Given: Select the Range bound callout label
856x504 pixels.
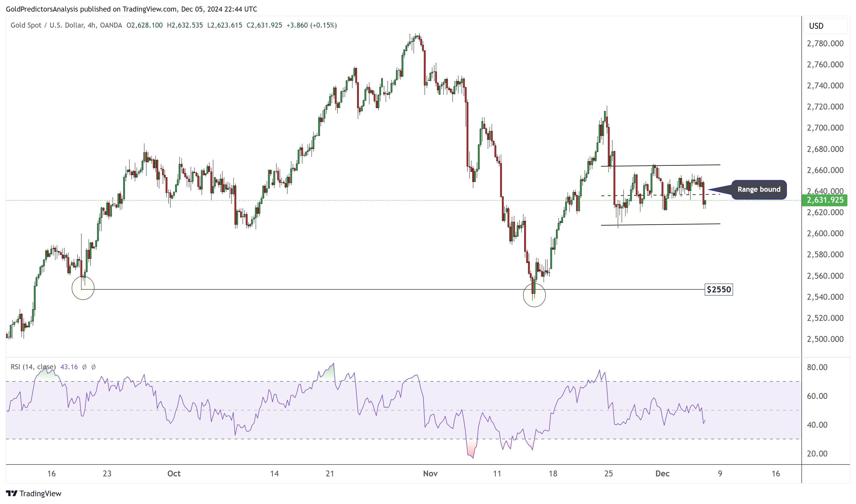Looking at the screenshot, I should point(759,189).
